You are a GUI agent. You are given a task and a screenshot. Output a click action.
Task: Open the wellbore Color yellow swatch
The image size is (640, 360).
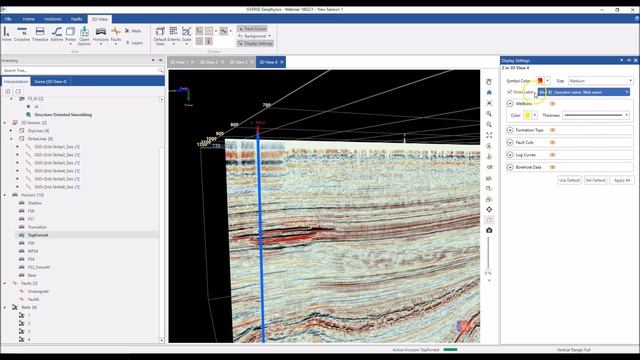tap(527, 116)
